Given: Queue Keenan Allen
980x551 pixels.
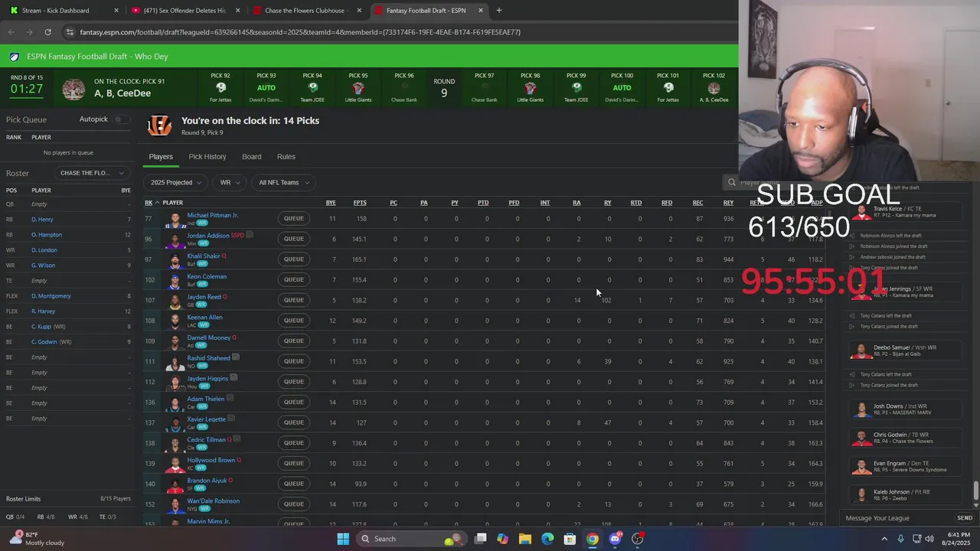Looking at the screenshot, I should pyautogui.click(x=294, y=321).
